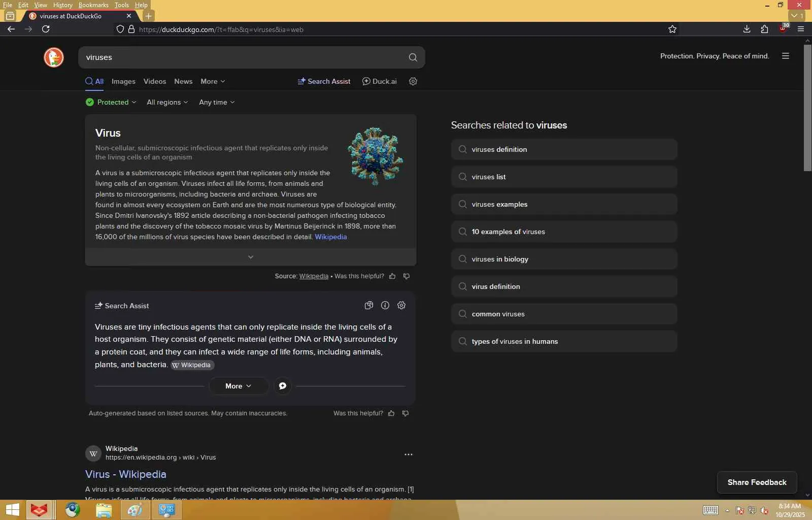Open Search Assist info icon
812x520 pixels.
point(385,305)
